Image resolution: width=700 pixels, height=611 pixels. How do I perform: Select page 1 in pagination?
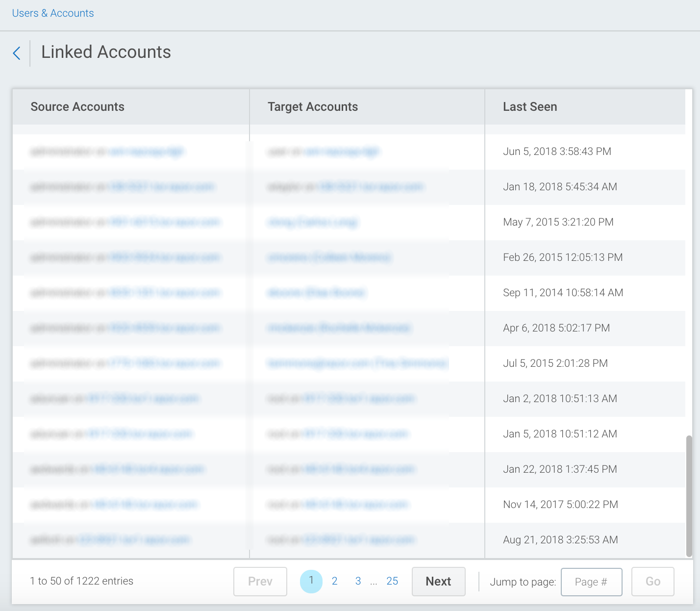pos(311,581)
